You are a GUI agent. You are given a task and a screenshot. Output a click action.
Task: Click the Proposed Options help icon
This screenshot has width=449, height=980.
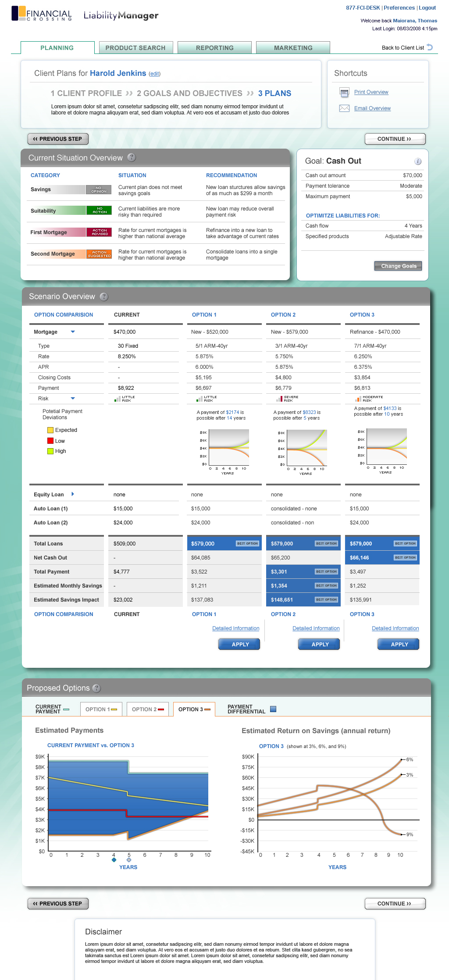click(x=96, y=688)
